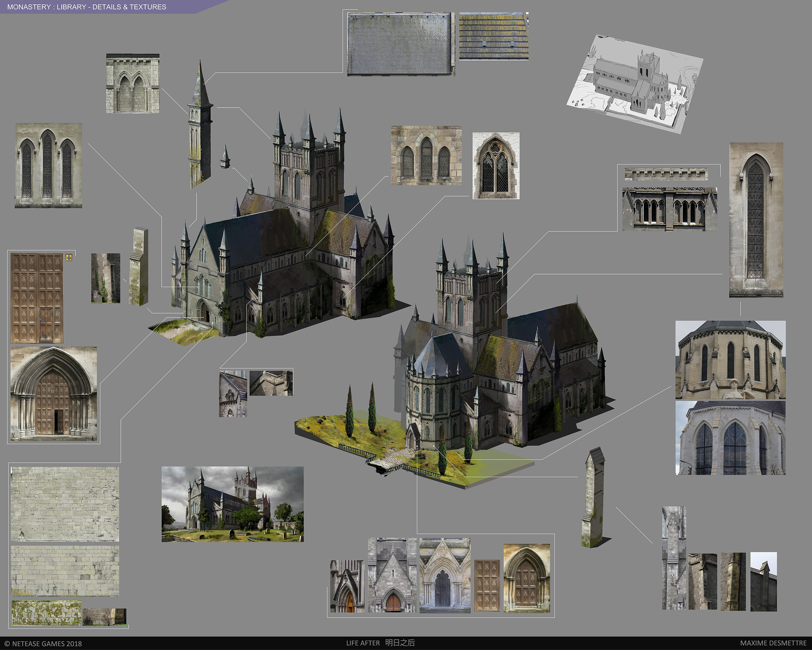This screenshot has height=650, width=812.
Task: Select the middle buttress photo at bottom right
Action: 733,581
